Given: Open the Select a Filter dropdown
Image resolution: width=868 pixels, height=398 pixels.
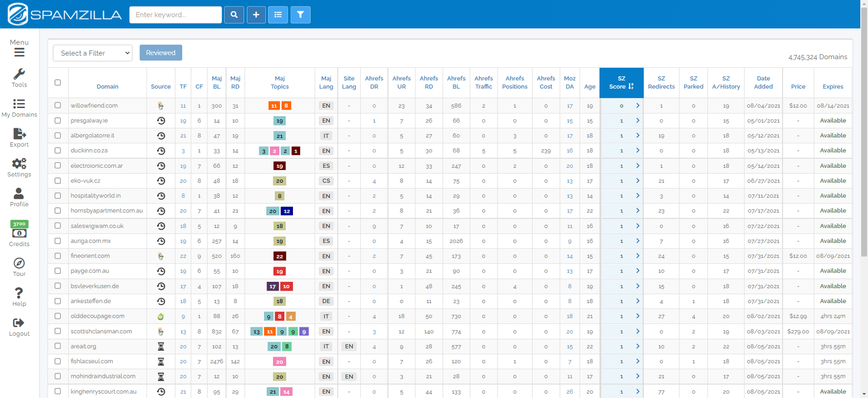Looking at the screenshot, I should [93, 53].
